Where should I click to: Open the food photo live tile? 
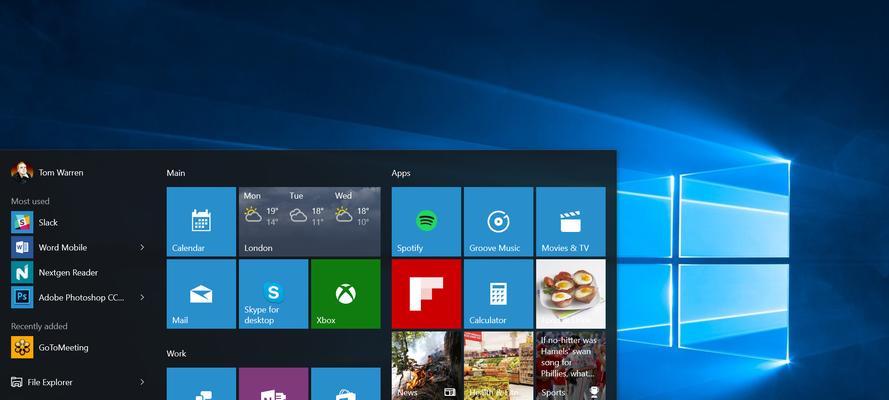pyautogui.click(x=570, y=293)
